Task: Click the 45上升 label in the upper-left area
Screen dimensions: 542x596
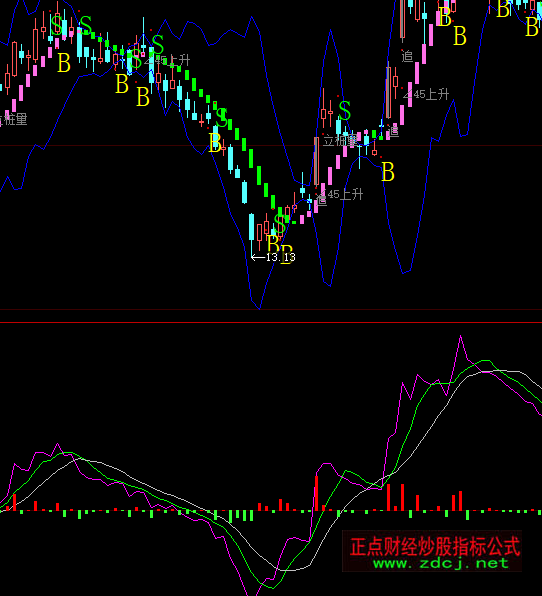Action: (x=172, y=60)
